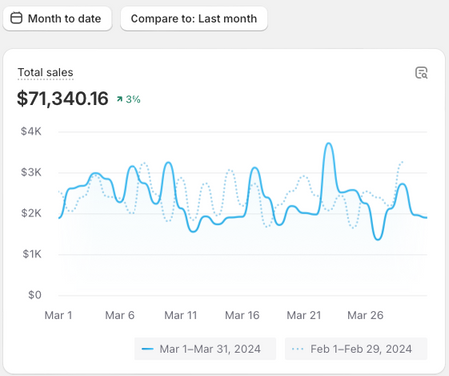Click the $1K axis label
449x376 pixels.
coord(32,254)
